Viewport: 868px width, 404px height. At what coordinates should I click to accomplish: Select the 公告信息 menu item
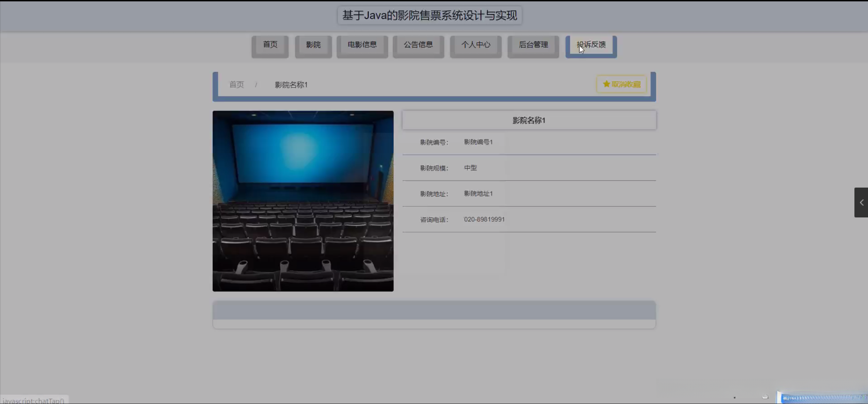[x=418, y=45]
